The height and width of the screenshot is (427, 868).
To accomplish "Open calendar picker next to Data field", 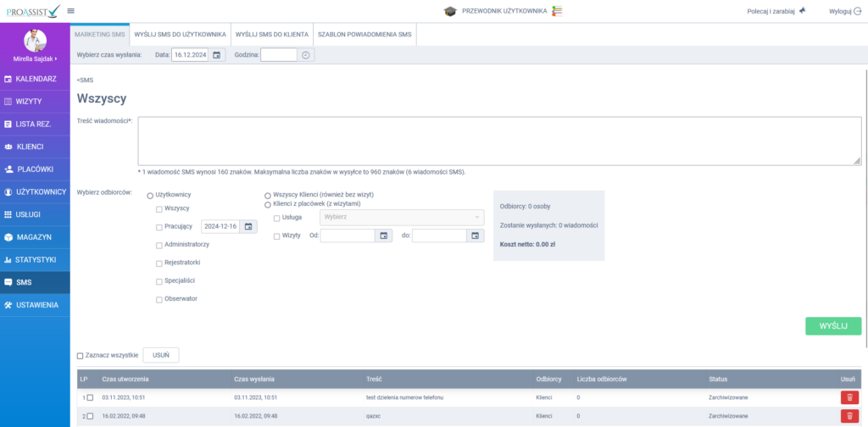I will click(x=217, y=55).
